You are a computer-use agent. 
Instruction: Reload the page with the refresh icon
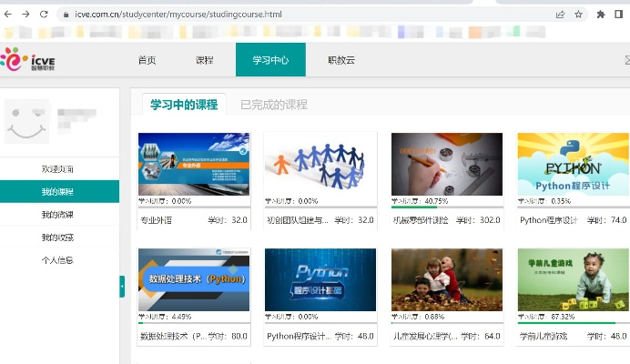[43, 15]
